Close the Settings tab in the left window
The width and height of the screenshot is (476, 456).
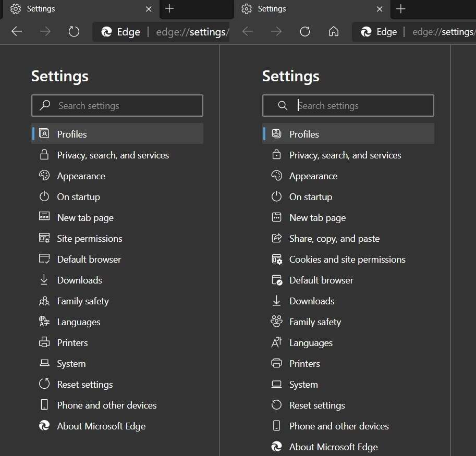[x=149, y=9]
